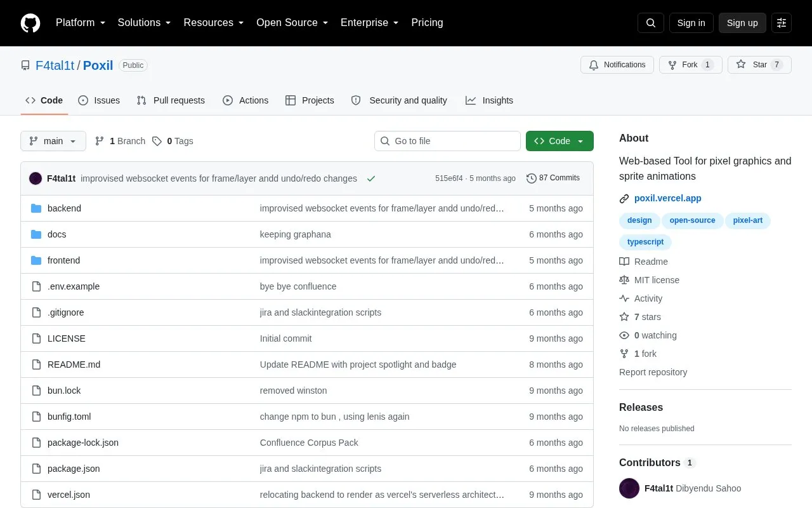This screenshot has width=812, height=508.
Task: Click the file icon next to LICENSE
Action: coord(36,338)
